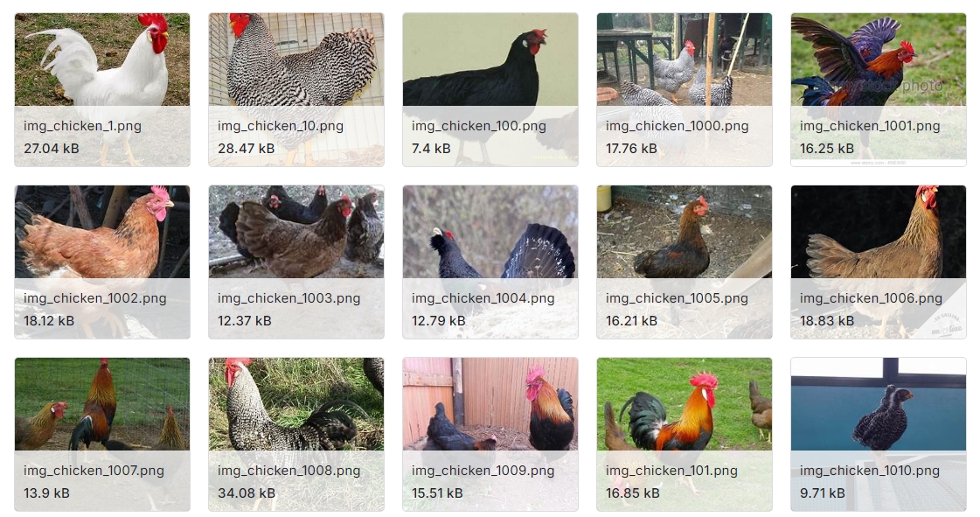Click the img_chicken_1001.png filename label
This screenshot has height=517, width=980.
(x=869, y=126)
